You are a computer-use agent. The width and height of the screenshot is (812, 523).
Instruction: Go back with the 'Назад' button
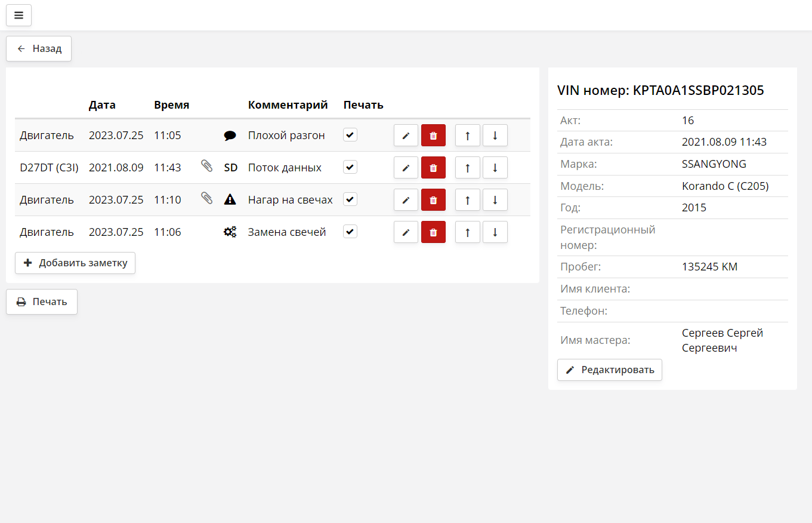coord(39,49)
